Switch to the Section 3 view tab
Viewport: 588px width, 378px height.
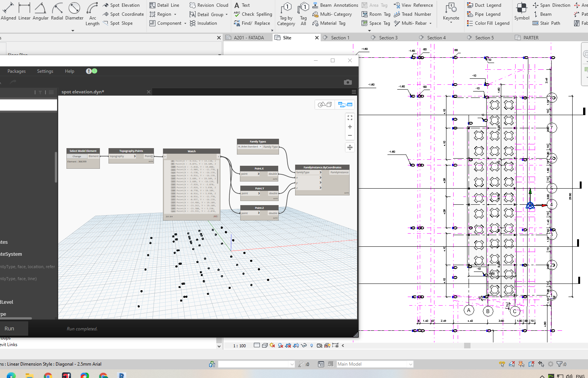[388, 38]
